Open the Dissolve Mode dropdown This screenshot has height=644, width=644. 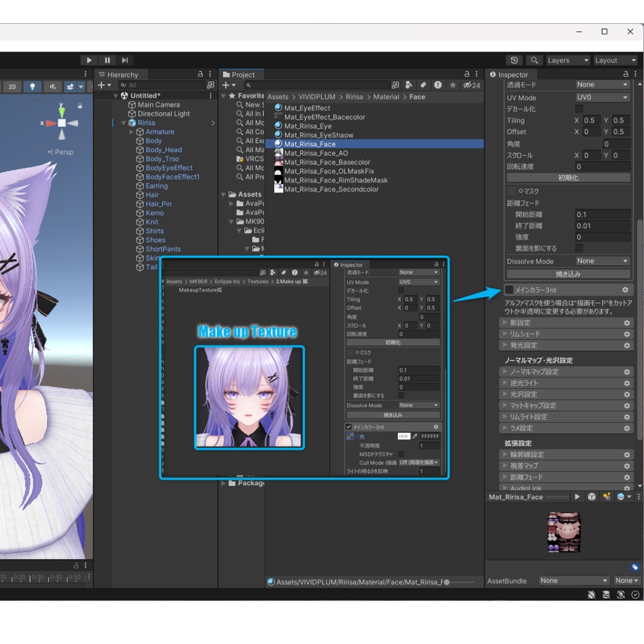click(x=602, y=261)
